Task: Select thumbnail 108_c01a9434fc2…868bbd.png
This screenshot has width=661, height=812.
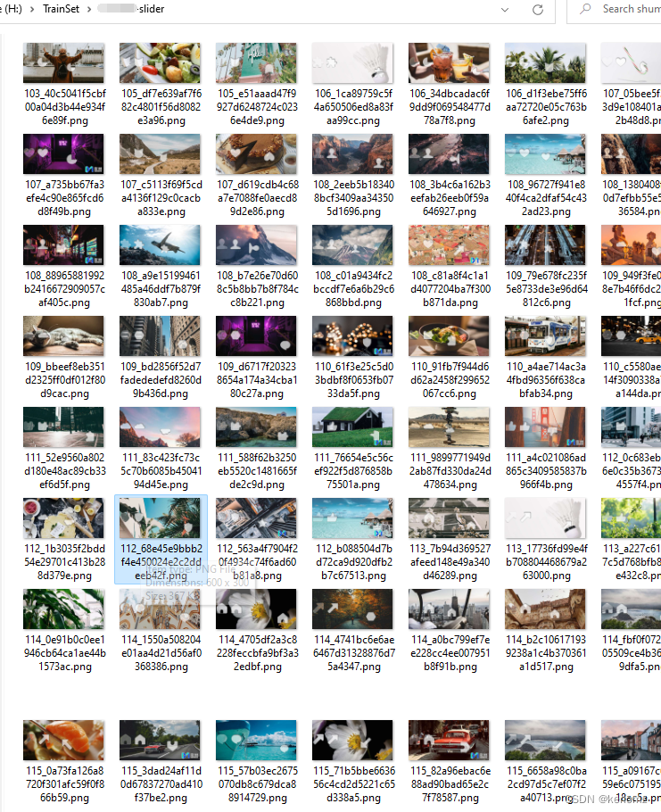Action: pyautogui.click(x=352, y=245)
